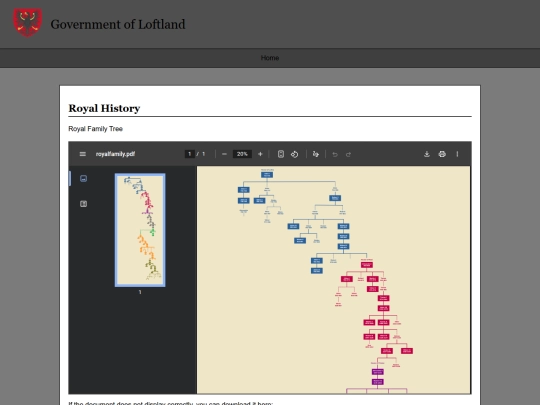This screenshot has height=405, width=540.
Task: Zoom out with the minus button
Action: click(x=224, y=154)
